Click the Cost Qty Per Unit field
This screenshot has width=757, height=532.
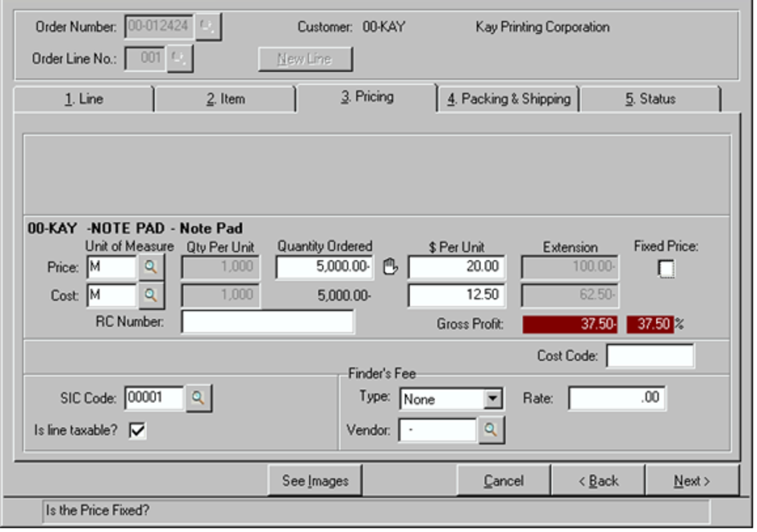click(x=220, y=295)
